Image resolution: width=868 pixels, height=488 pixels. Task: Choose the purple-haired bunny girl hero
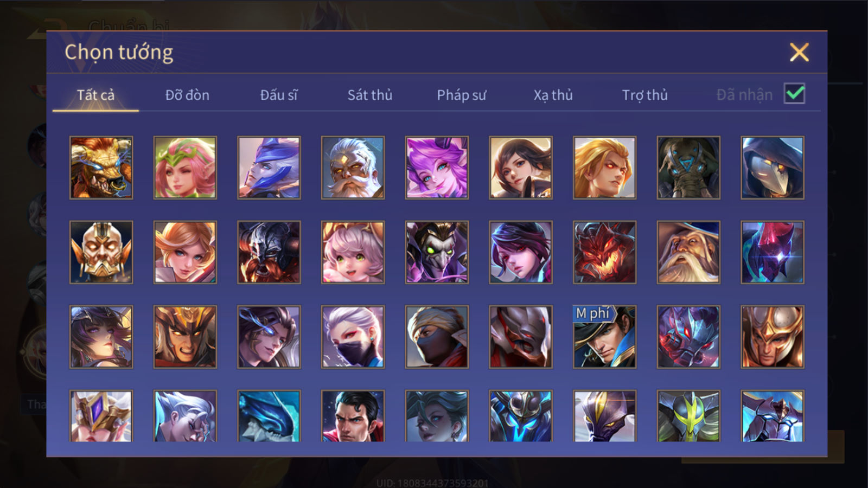pos(437,168)
